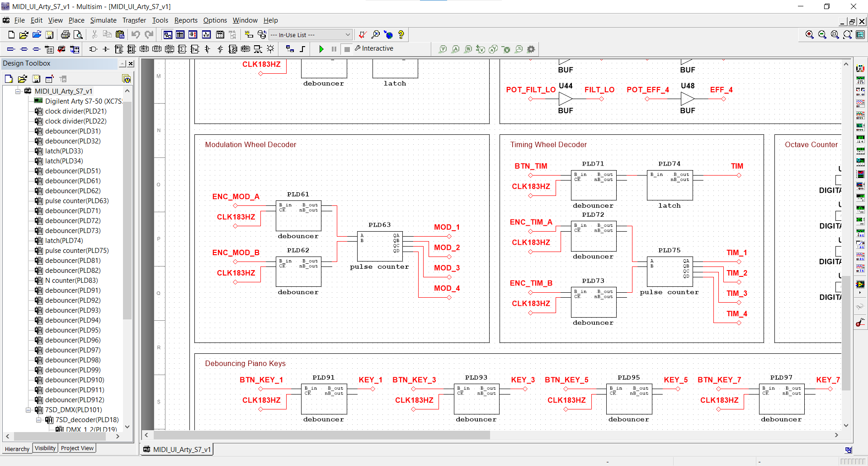Open Interactive simulation settings
The height and width of the screenshot is (466, 868).
374,48
